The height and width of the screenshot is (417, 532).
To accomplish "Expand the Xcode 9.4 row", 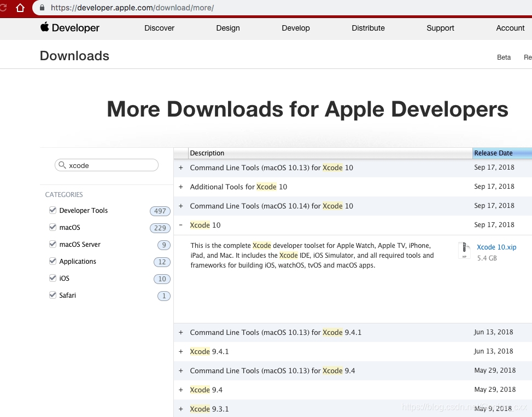I will pos(181,390).
